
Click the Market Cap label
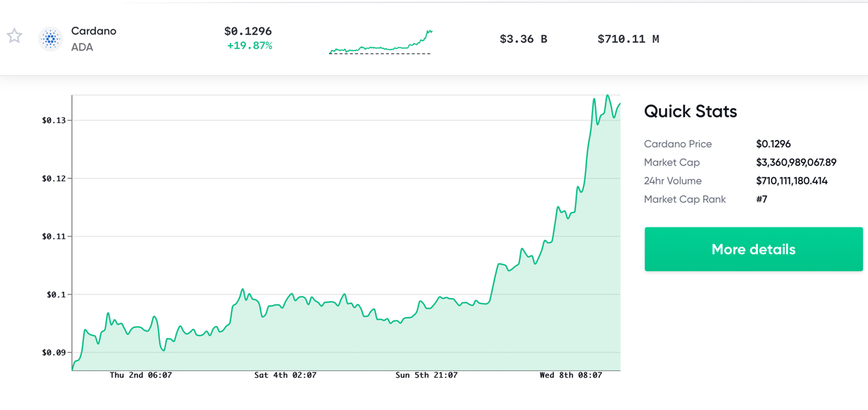672,163
